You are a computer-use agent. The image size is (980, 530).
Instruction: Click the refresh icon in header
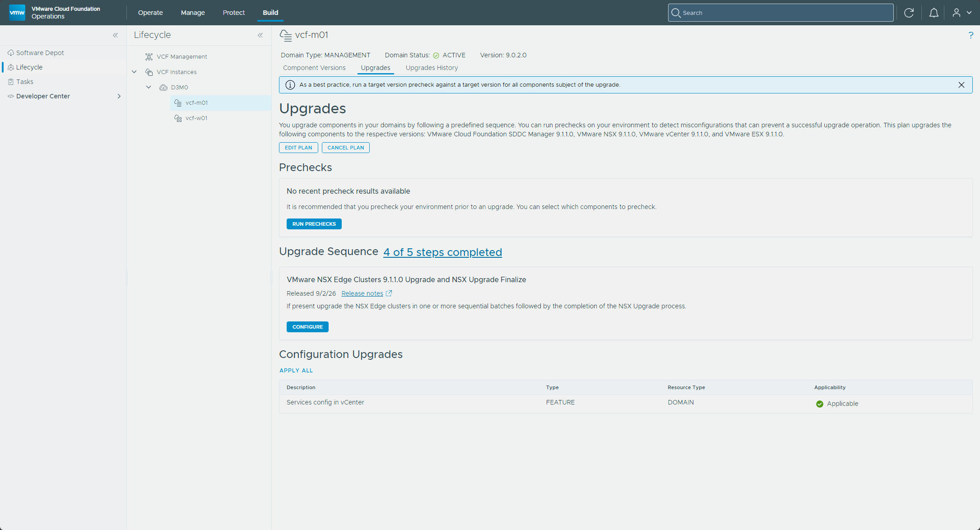click(x=909, y=13)
